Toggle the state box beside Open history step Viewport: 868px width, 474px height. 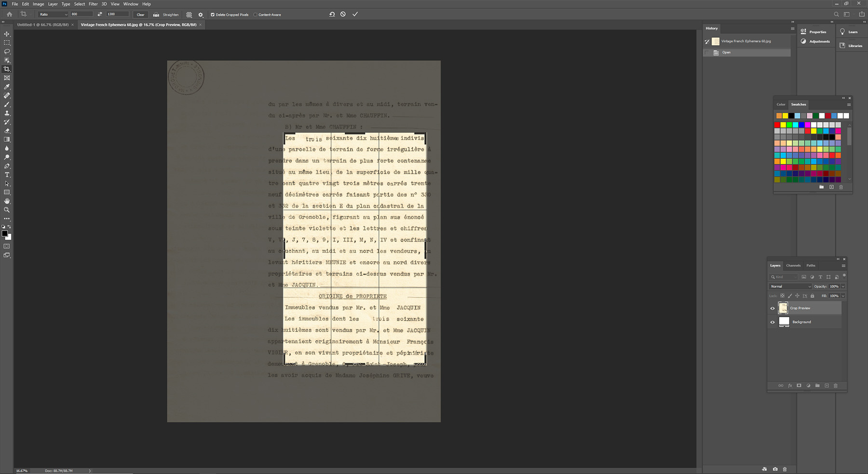click(x=707, y=53)
